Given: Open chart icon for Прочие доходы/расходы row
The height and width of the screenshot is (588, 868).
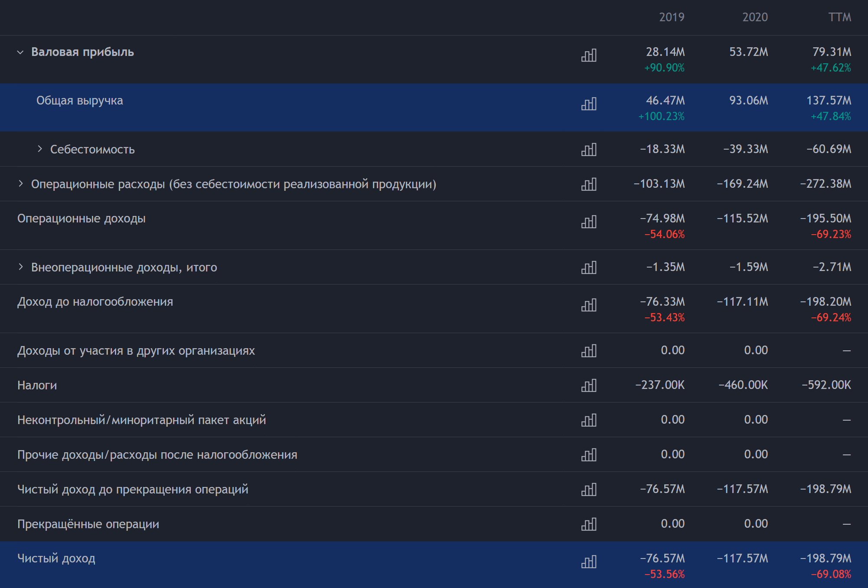Looking at the screenshot, I should tap(589, 455).
